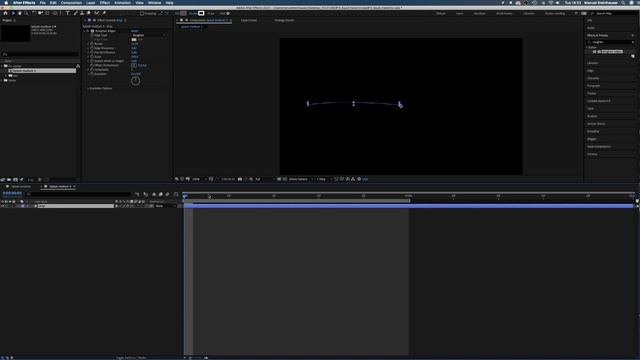Switch to the Layer (none) viewer tab
Screen dimensions: 640x360
click(249, 20)
